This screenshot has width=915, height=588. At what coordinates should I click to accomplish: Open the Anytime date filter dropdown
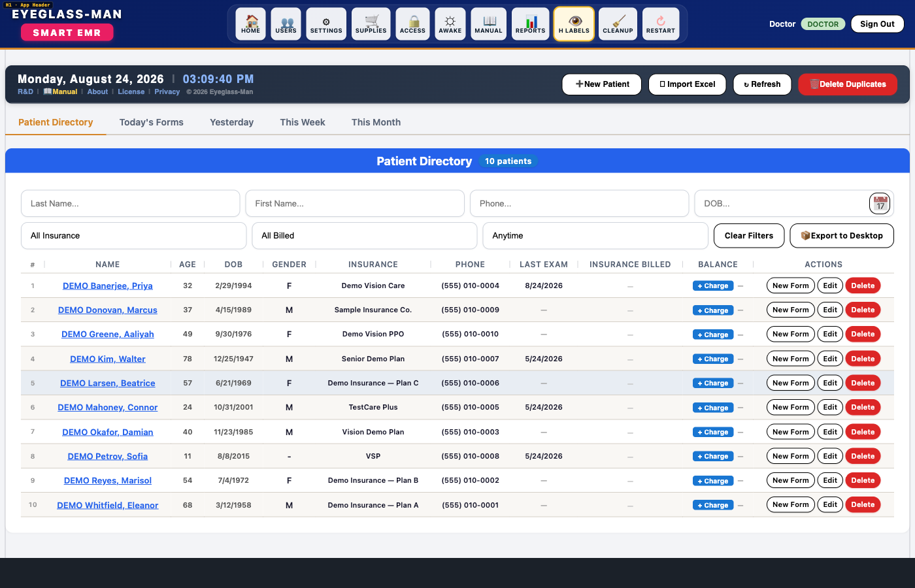click(x=595, y=236)
